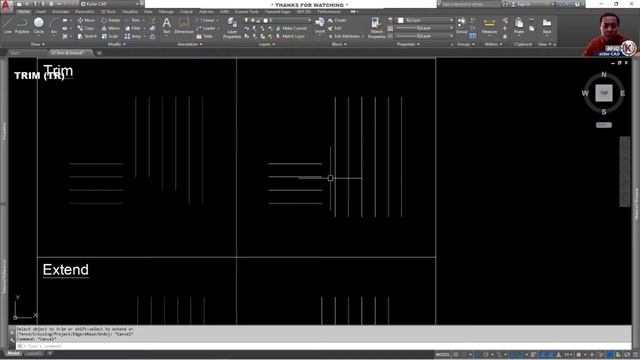The width and height of the screenshot is (640, 360).
Task: Activate the Array command
Action: tap(133, 36)
